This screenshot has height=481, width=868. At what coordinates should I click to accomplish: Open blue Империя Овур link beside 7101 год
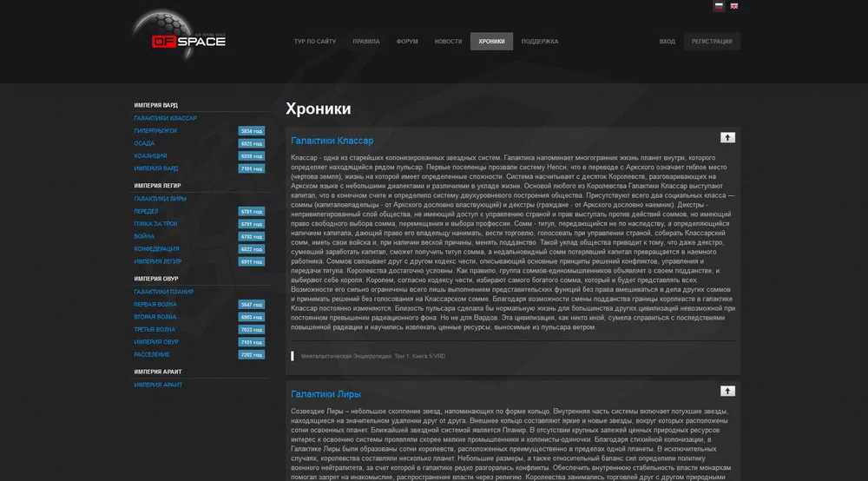tap(155, 341)
